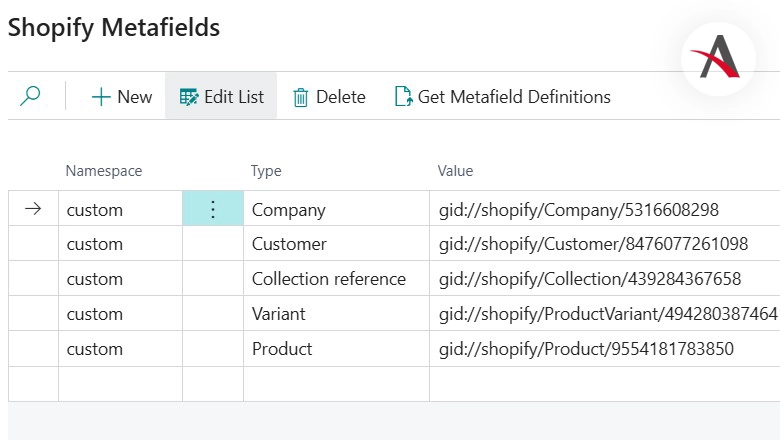Click the Collection reference type cell
This screenshot has height=440, width=780.
[329, 279]
